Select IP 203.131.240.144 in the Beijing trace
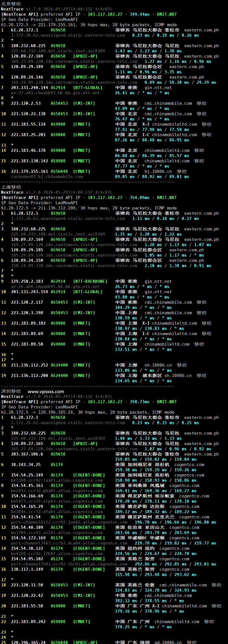This screenshot has width=228, height=644. tap(29, 88)
